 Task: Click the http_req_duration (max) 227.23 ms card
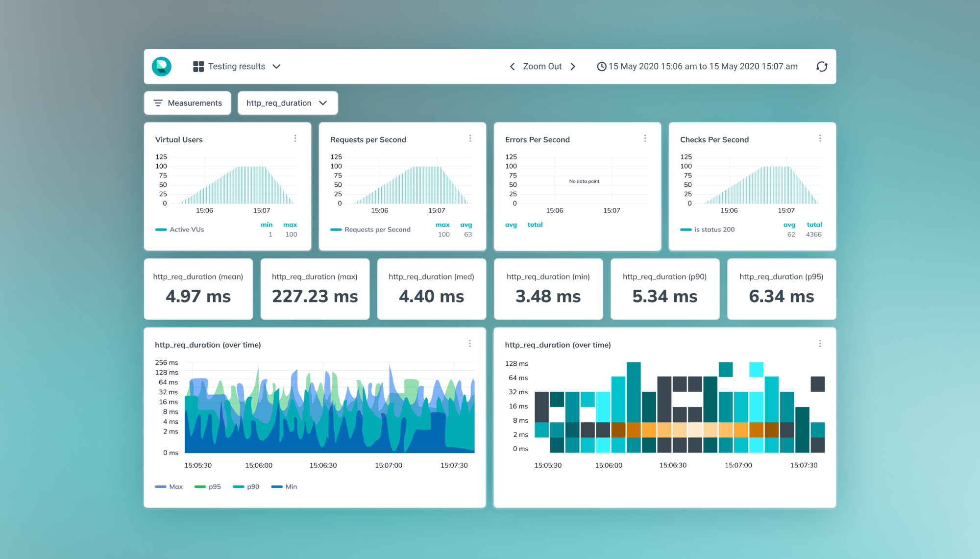(x=315, y=289)
